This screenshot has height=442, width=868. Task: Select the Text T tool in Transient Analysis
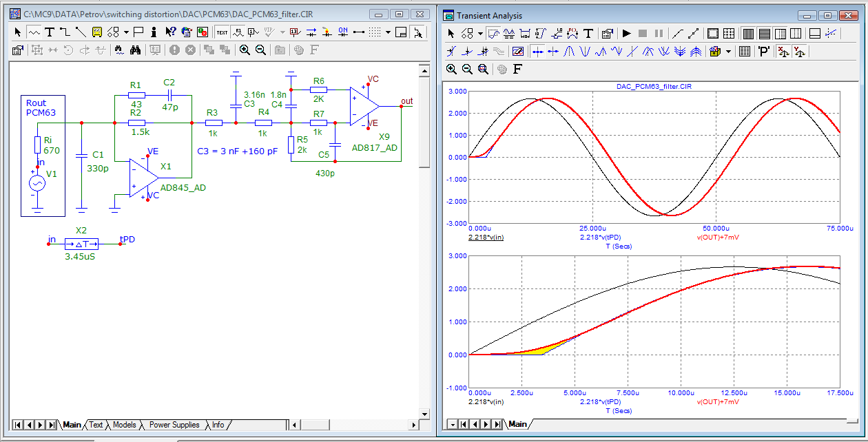point(588,33)
